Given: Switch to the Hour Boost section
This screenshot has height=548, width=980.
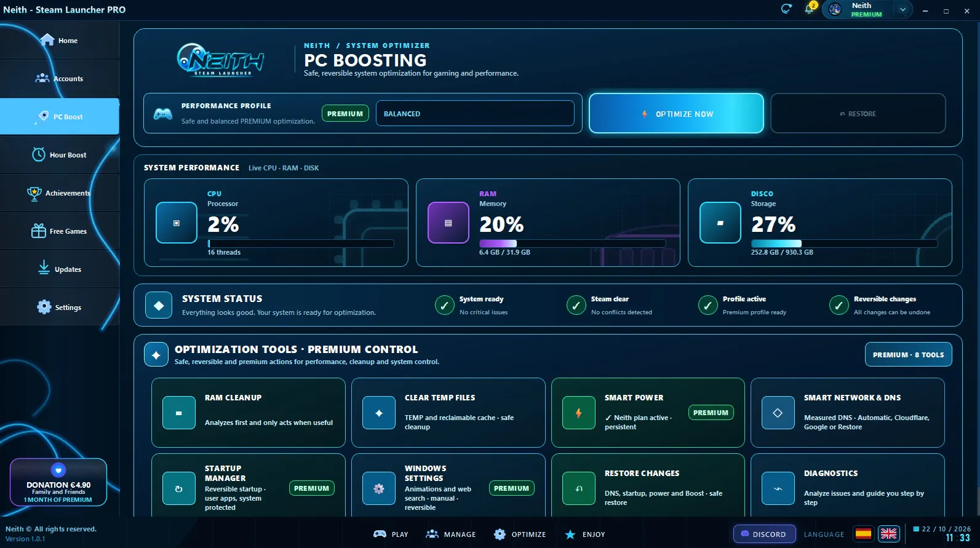Looking at the screenshot, I should click(59, 155).
